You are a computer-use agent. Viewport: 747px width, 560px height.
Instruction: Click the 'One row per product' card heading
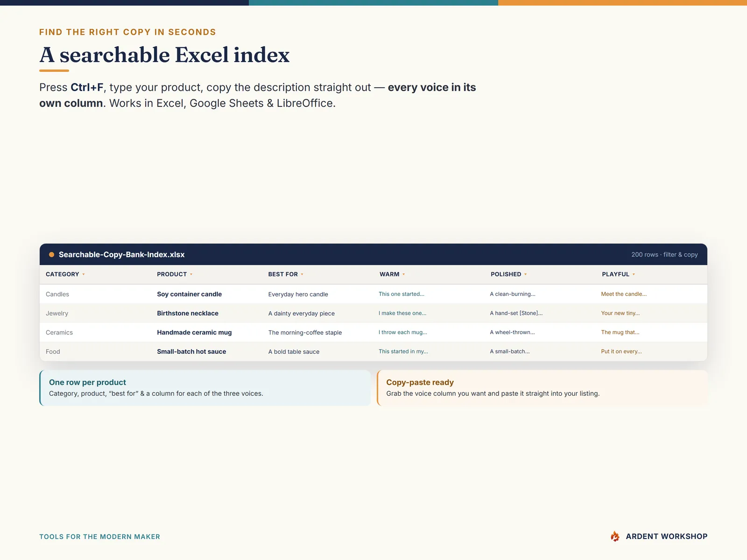pos(87,382)
